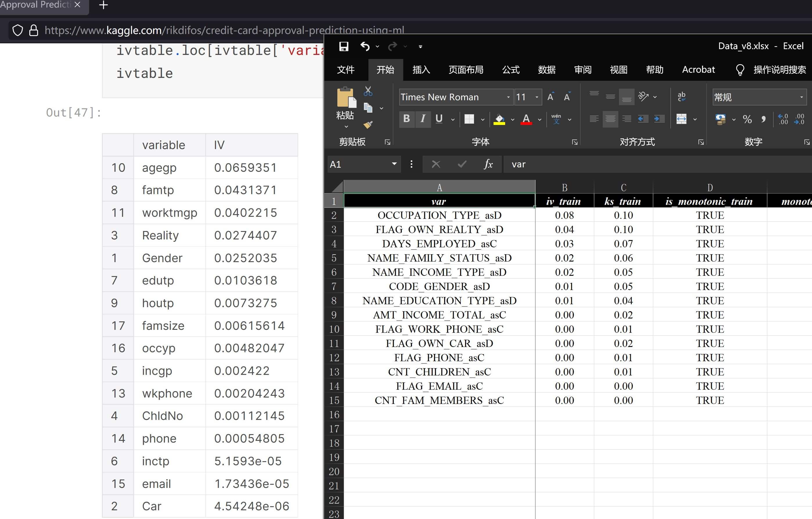
Task: Click the Increase Font Size icon
Action: (x=550, y=97)
